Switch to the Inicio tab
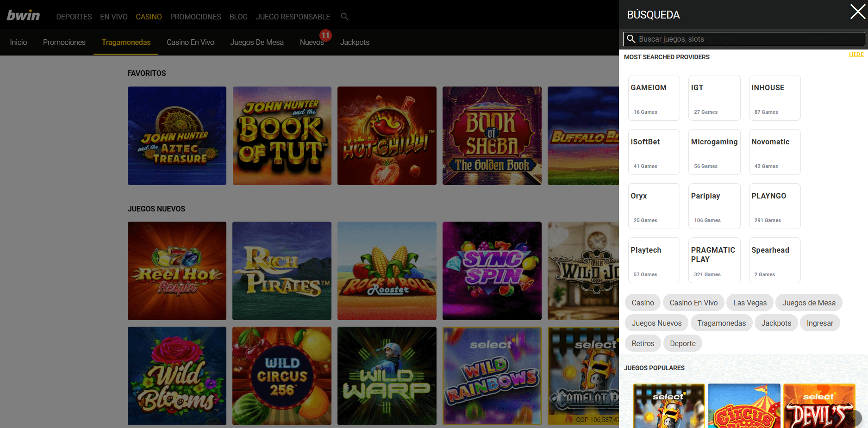Screen dimensions: 868x428 click(x=19, y=42)
